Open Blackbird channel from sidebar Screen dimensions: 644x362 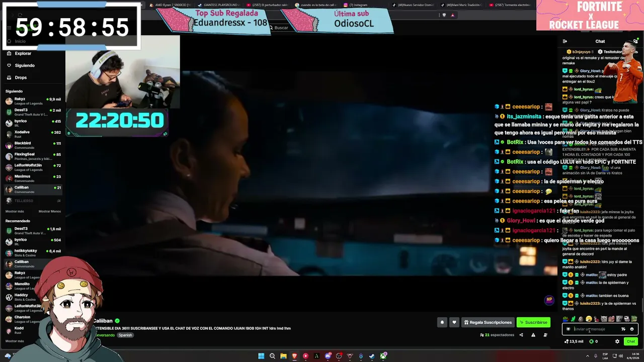(33, 145)
